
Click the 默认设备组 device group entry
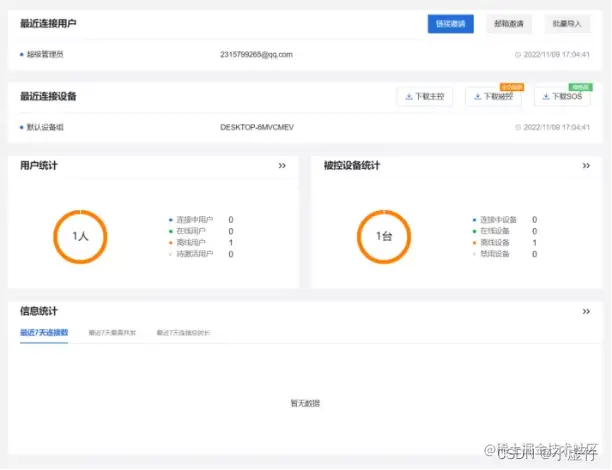[x=45, y=127]
